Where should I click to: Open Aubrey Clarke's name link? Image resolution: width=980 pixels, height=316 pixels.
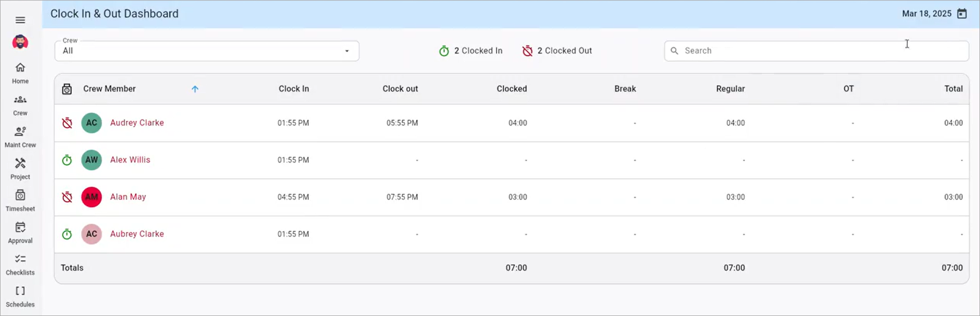[x=137, y=234]
